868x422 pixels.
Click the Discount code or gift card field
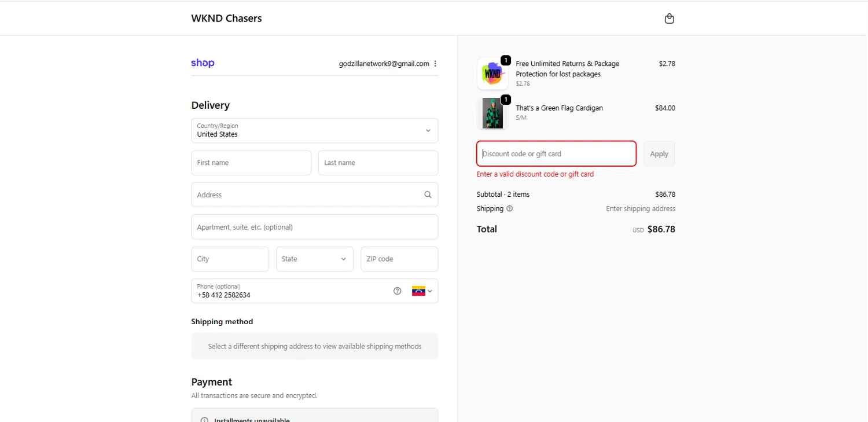[556, 154]
